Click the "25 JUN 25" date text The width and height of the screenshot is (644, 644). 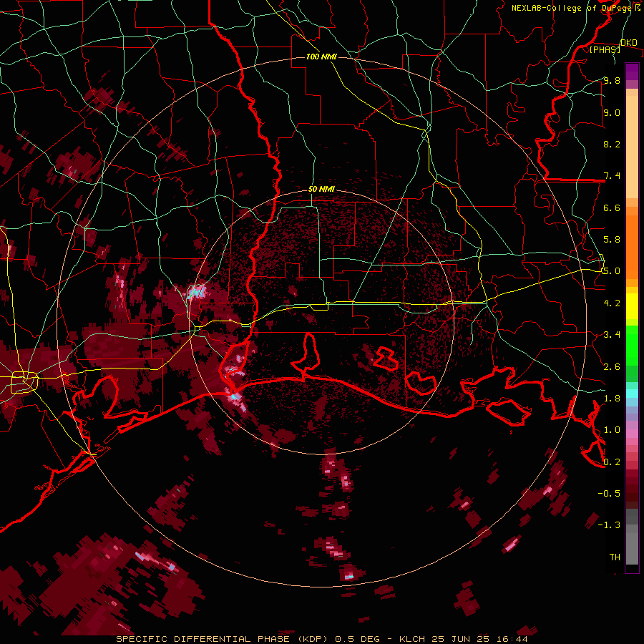459,639
